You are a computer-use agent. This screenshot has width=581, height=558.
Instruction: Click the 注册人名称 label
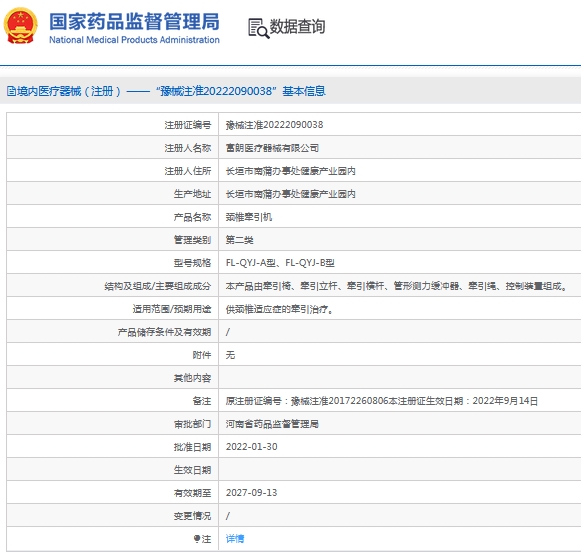pos(188,148)
